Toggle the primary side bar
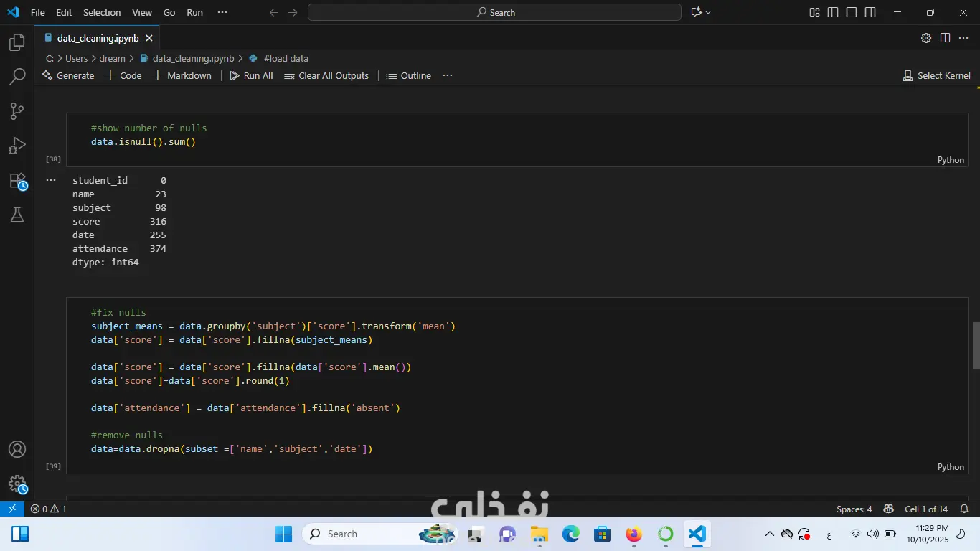Image resolution: width=980 pixels, height=551 pixels. click(833, 12)
